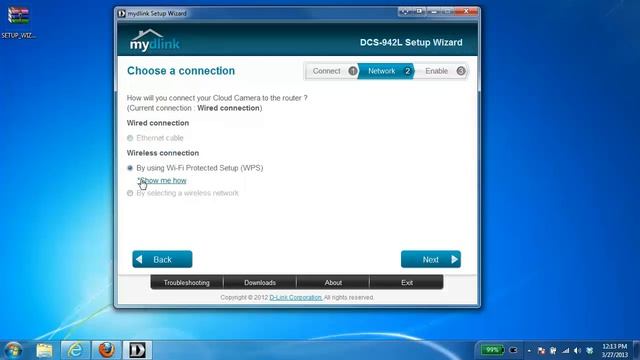Image resolution: width=640 pixels, height=360 pixels.
Task: Click the Next button
Action: (431, 259)
